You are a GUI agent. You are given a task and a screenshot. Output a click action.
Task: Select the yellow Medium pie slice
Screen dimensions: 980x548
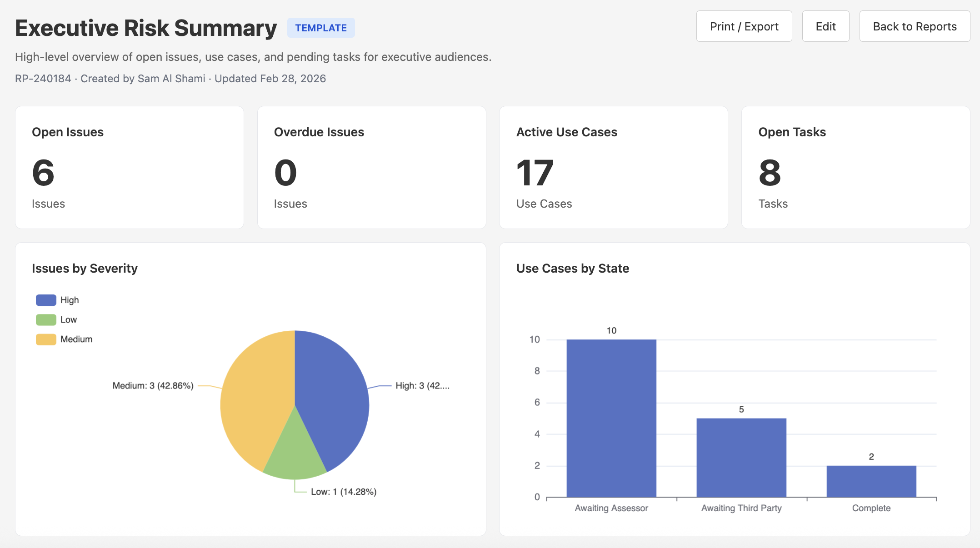(255, 400)
